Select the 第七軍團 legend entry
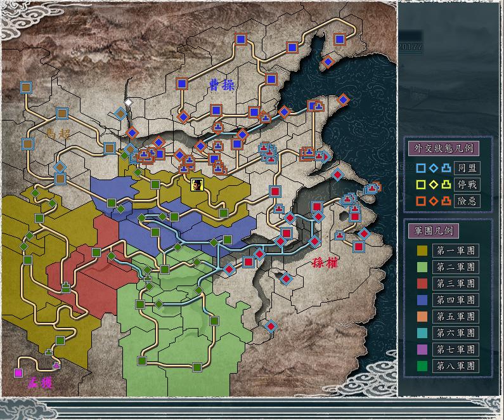The width and height of the screenshot is (504, 420). click(x=456, y=350)
